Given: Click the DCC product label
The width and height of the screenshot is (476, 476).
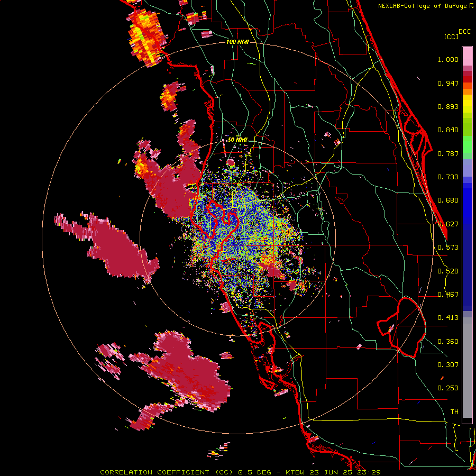Looking at the screenshot, I should coord(465,31).
